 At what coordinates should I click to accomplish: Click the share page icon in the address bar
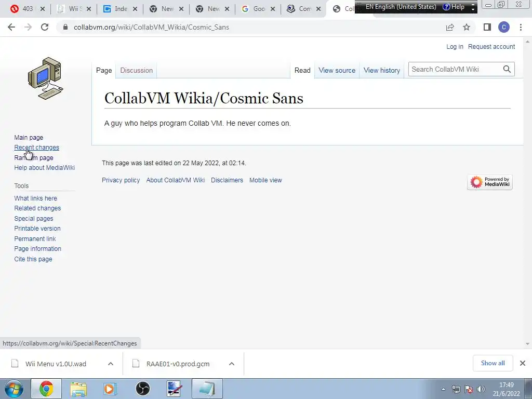pyautogui.click(x=450, y=27)
